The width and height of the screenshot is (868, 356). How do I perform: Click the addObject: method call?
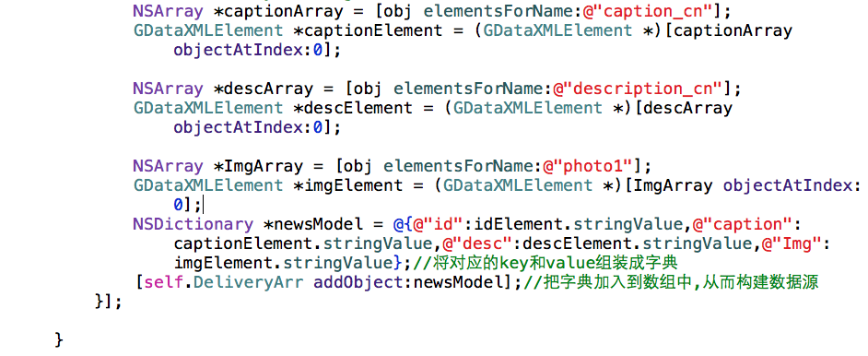tap(363, 283)
